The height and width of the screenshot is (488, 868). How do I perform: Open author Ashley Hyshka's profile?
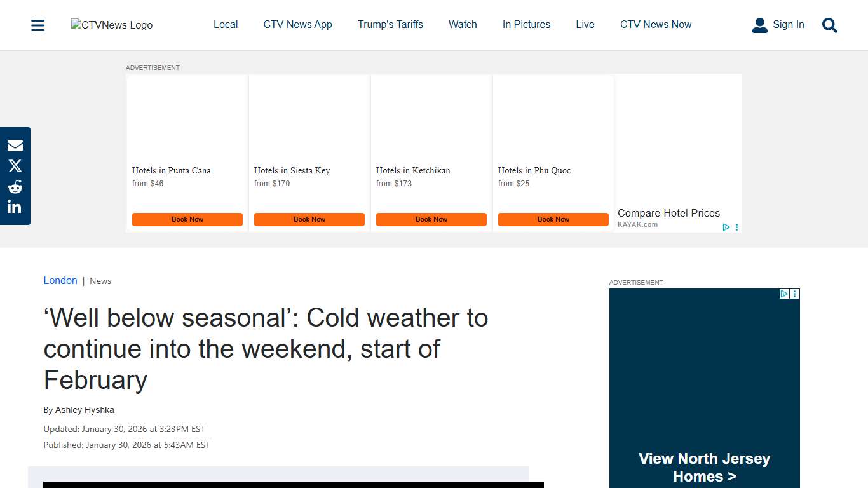pos(85,410)
